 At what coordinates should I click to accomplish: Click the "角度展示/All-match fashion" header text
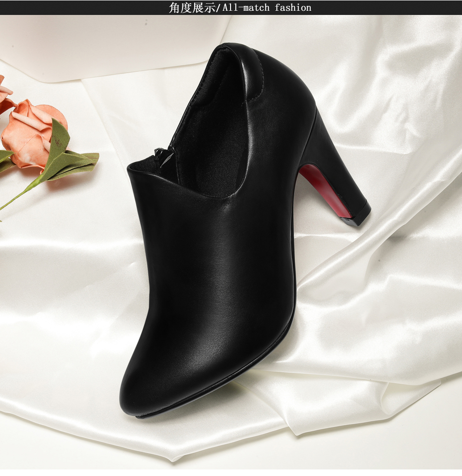click(240, 7)
